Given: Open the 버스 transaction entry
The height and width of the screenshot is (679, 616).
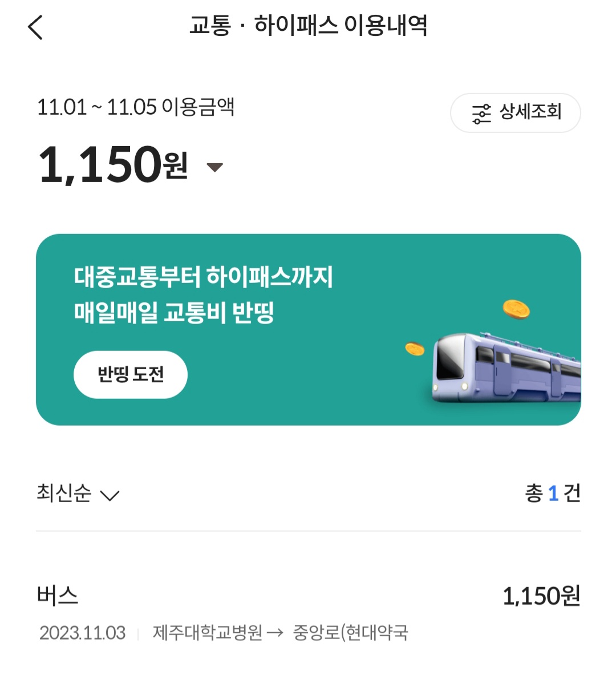Looking at the screenshot, I should point(58,596).
